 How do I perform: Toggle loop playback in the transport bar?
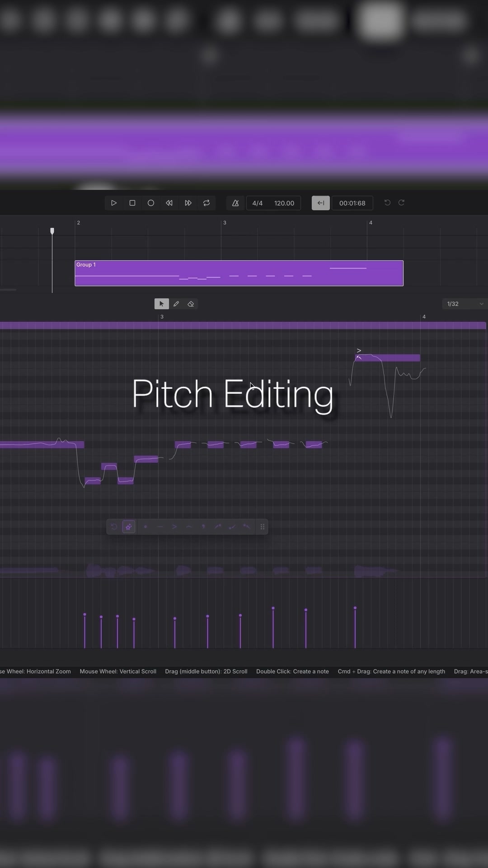coord(206,203)
